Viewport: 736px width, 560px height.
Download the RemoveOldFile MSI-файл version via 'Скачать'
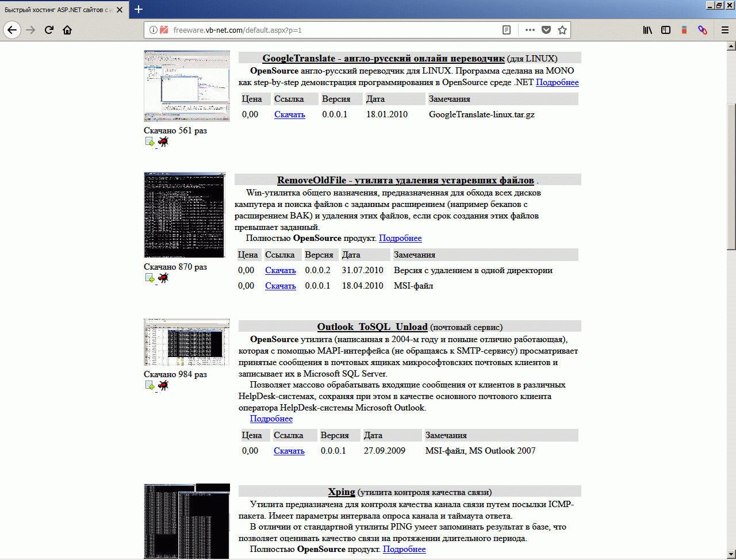tap(281, 286)
